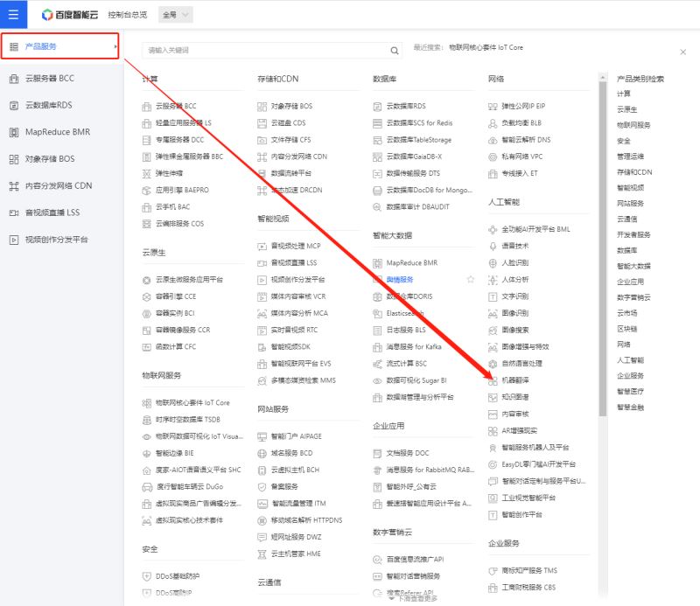
Task: Jump to 云市场 in category index
Action: tap(626, 313)
